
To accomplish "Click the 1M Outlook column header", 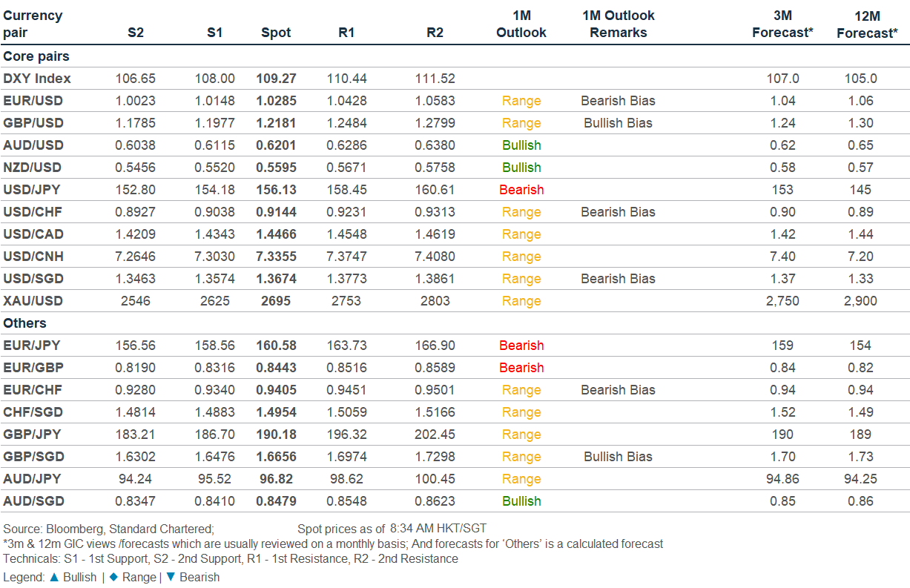I will tap(521, 24).
